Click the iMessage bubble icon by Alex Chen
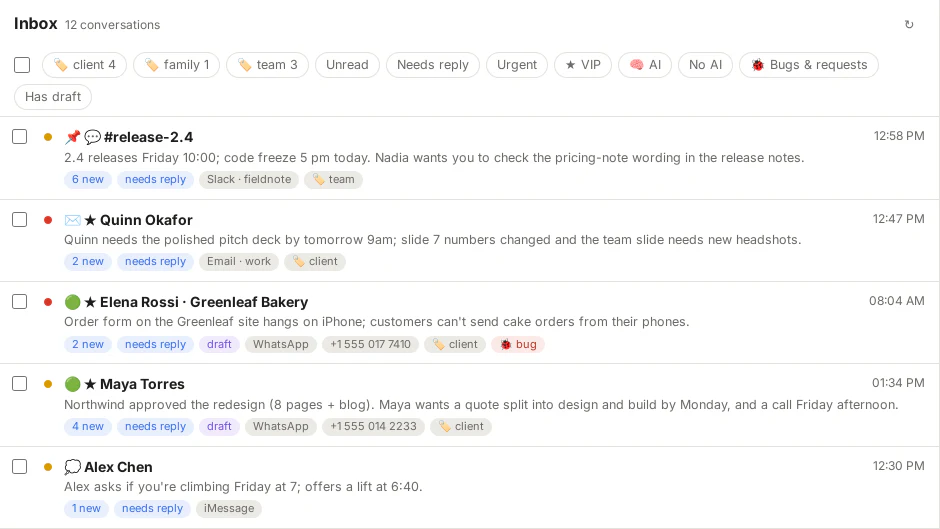 tap(73, 467)
